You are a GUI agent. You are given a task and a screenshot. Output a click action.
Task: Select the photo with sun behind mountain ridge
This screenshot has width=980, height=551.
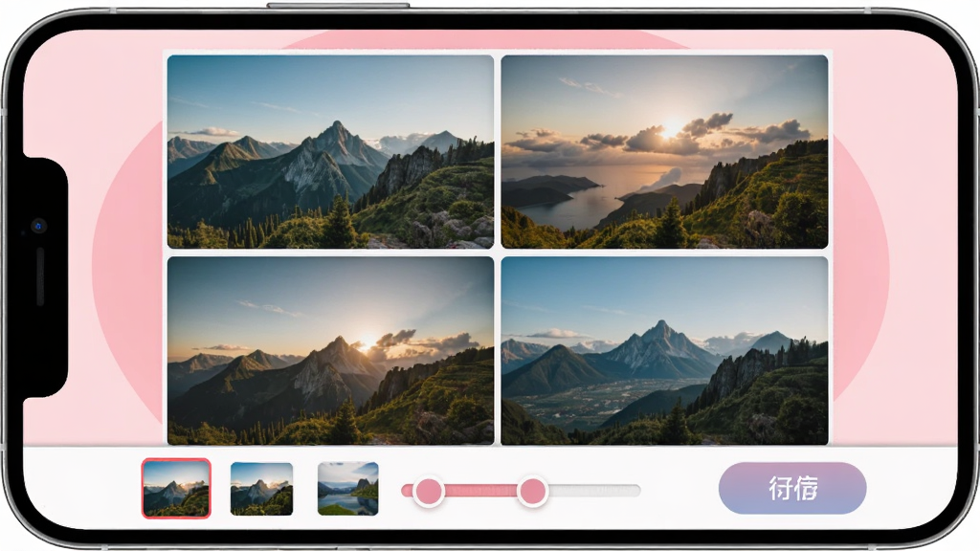330,350
